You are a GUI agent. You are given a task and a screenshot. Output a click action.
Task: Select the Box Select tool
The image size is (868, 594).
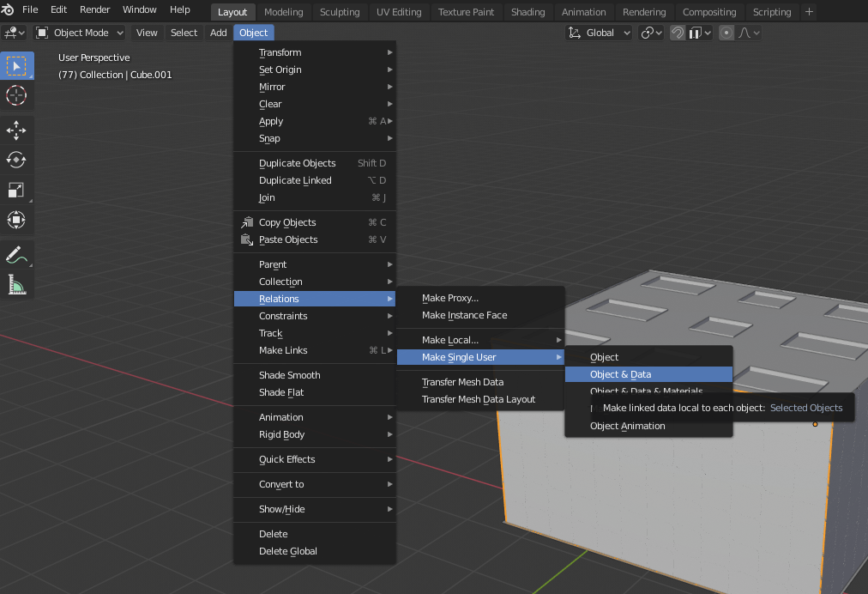[x=17, y=65]
